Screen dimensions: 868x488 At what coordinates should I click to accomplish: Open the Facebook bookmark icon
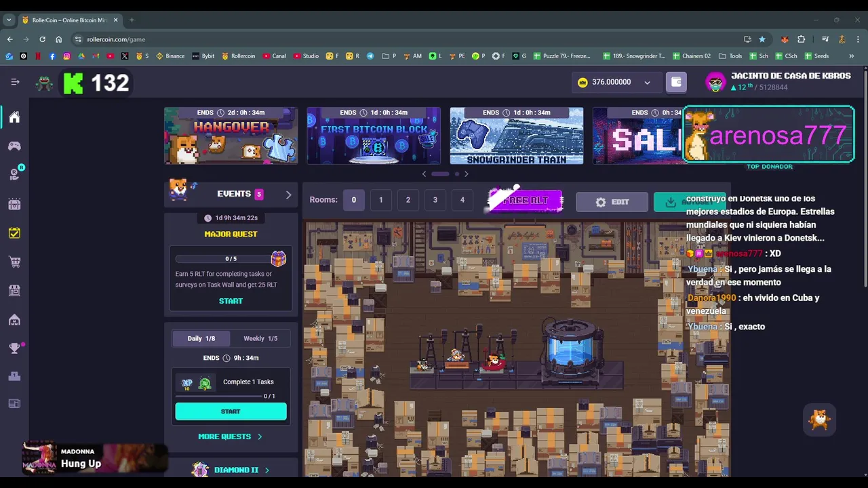point(52,56)
